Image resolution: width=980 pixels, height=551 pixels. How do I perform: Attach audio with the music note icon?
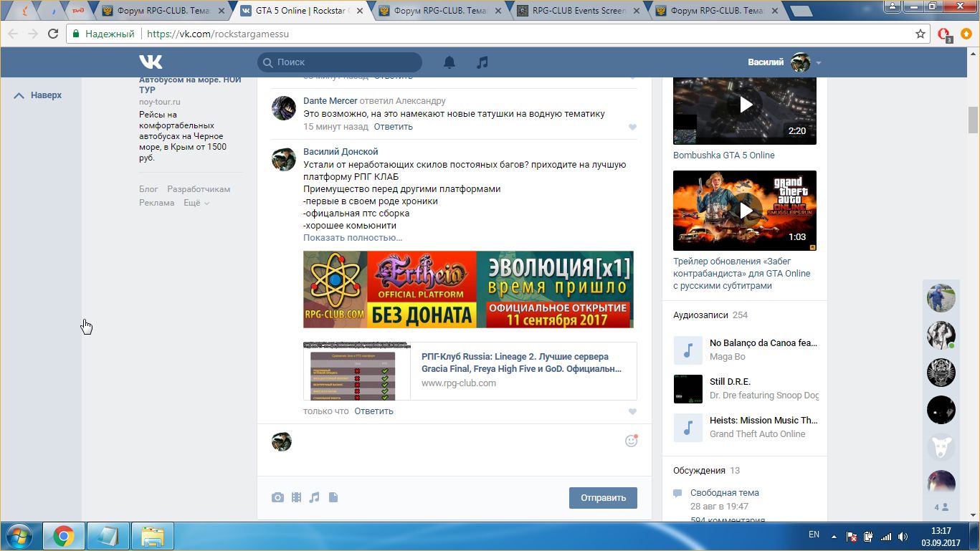[x=314, y=497]
